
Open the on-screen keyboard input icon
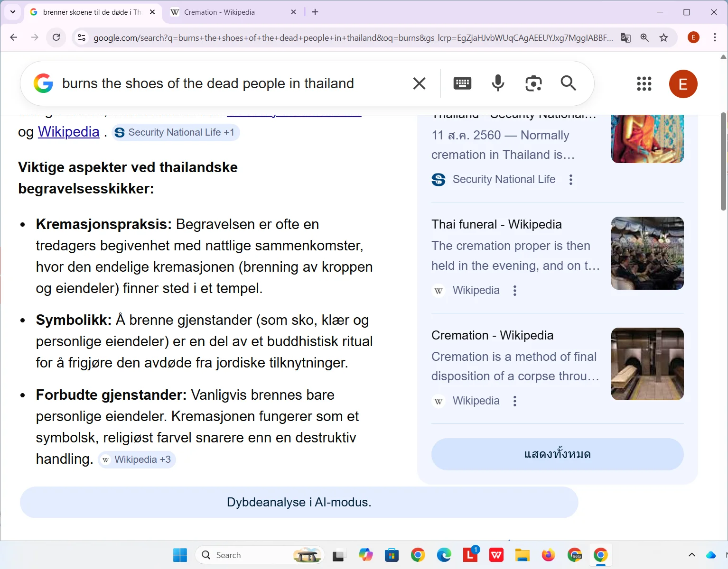click(462, 83)
